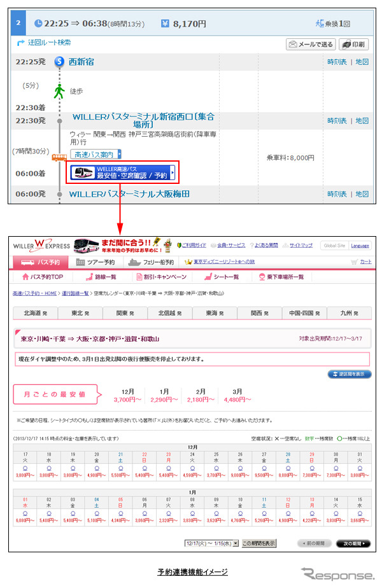The width and height of the screenshot is (382, 588).
Task: Select January 01 availability circle
Action: coord(25,514)
